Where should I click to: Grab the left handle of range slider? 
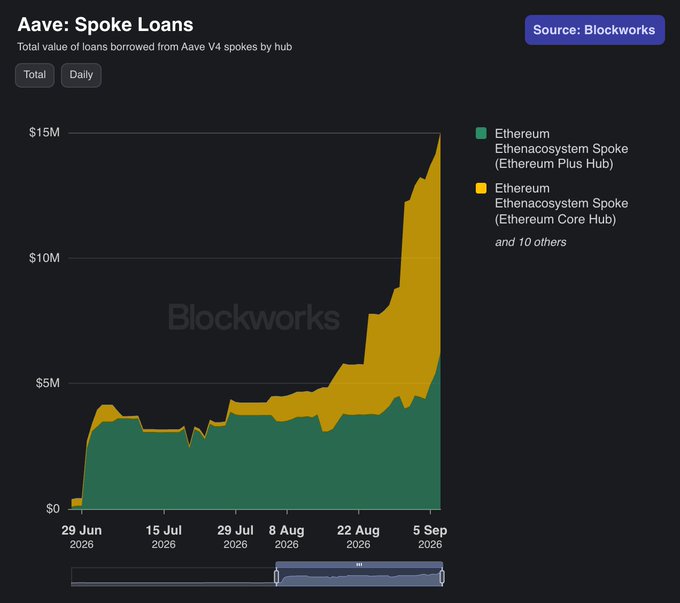(276, 577)
